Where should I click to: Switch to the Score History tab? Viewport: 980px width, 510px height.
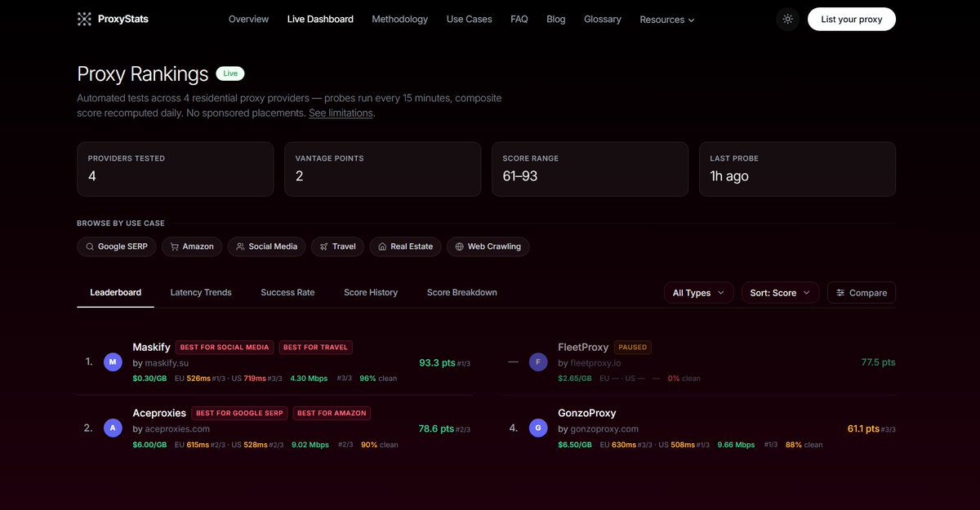(371, 292)
